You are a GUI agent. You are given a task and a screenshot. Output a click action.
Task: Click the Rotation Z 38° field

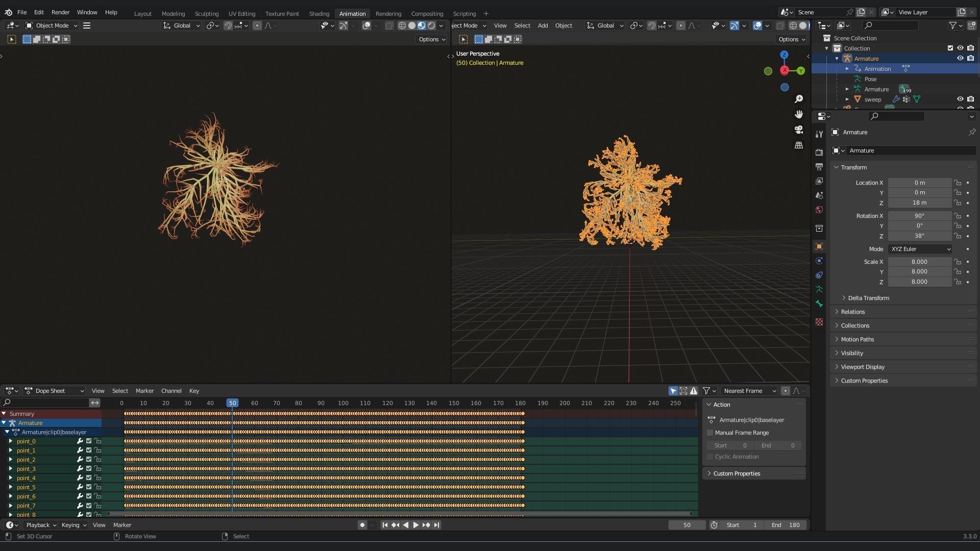click(919, 236)
